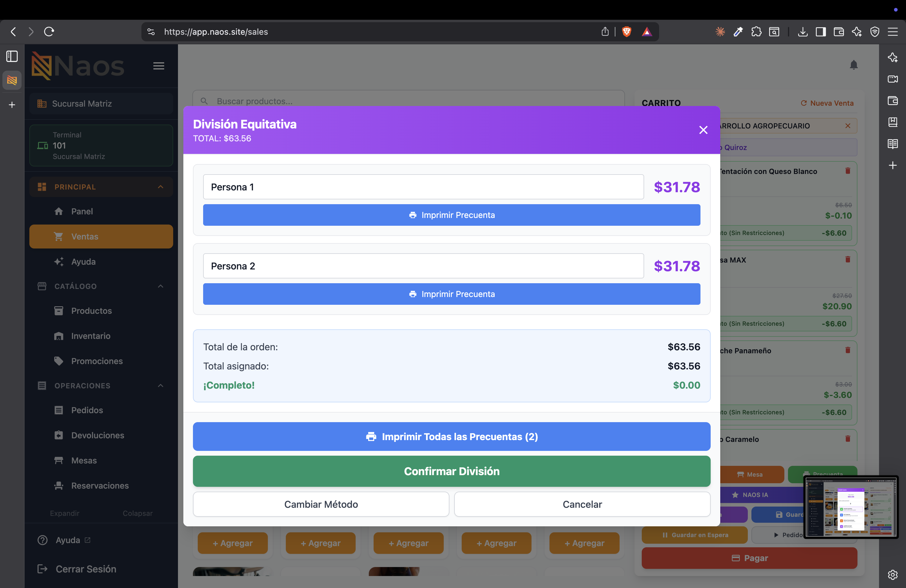Close the División Equitativa dialog

pyautogui.click(x=703, y=130)
